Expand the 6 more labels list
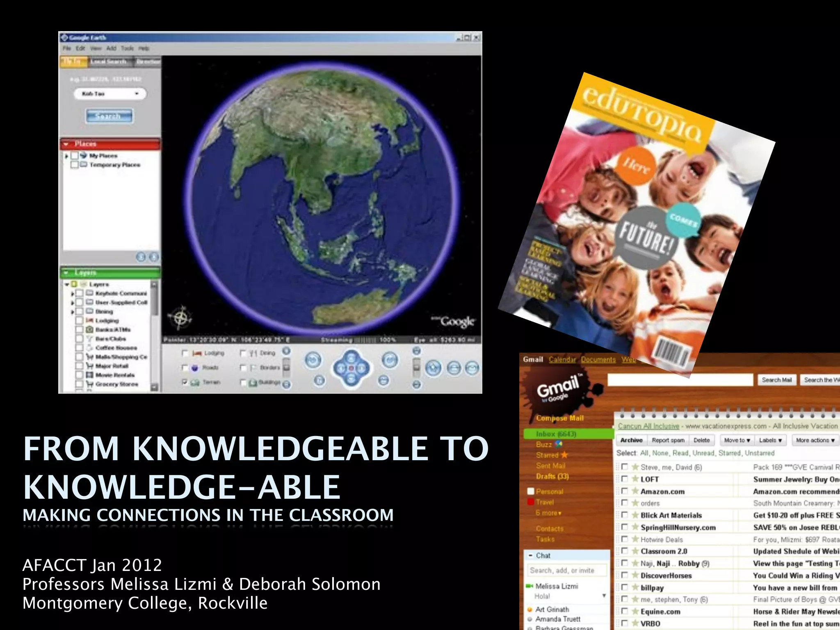Screen dimensions: 840x630 tap(548, 513)
